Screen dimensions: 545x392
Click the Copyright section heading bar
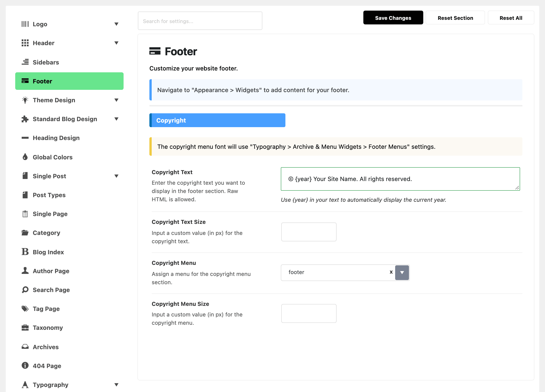(x=217, y=120)
